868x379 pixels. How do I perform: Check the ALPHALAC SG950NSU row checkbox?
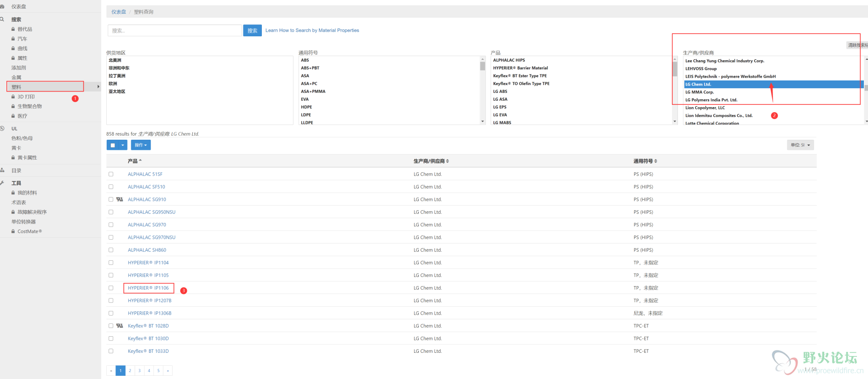coord(111,212)
